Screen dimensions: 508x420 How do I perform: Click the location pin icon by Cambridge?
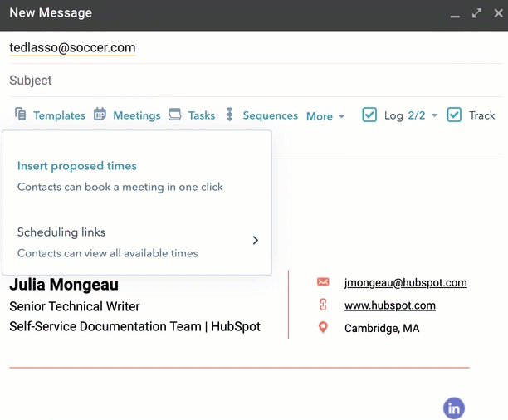tap(323, 328)
